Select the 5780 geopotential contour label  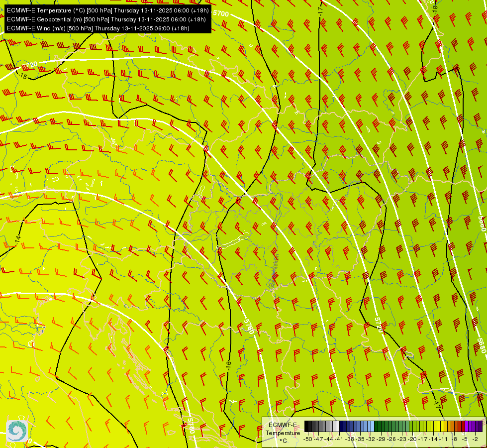tap(191, 426)
